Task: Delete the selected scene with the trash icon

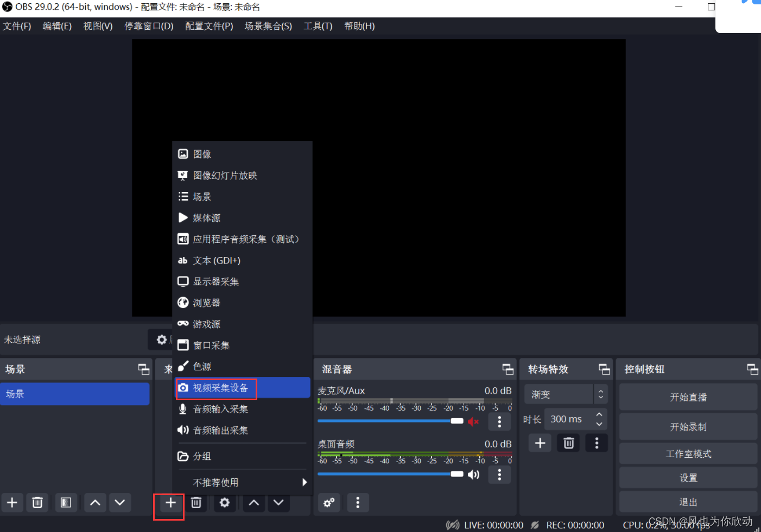Action: [37, 503]
